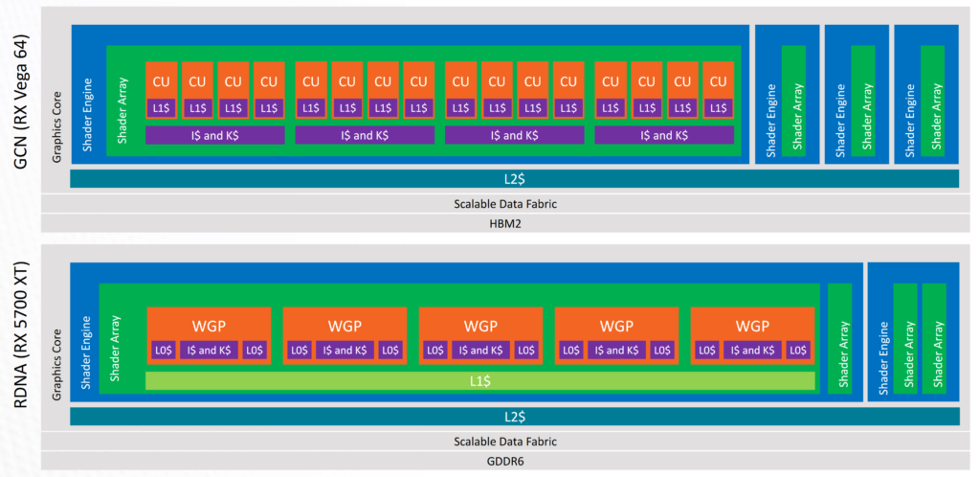Select the collapsed Shader Engine label in the RDNA diagram
This screenshot has height=477, width=980.
(x=883, y=358)
